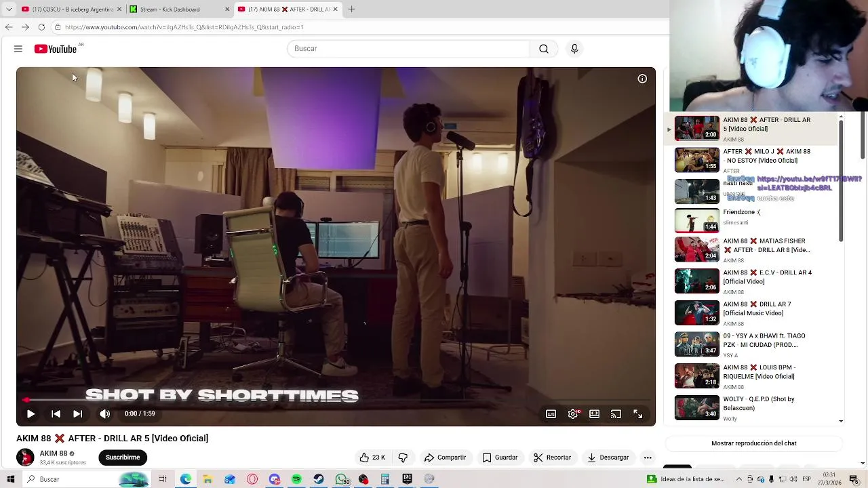Open AKIM 88 channel name link
This screenshot has height=488, width=868.
54,453
